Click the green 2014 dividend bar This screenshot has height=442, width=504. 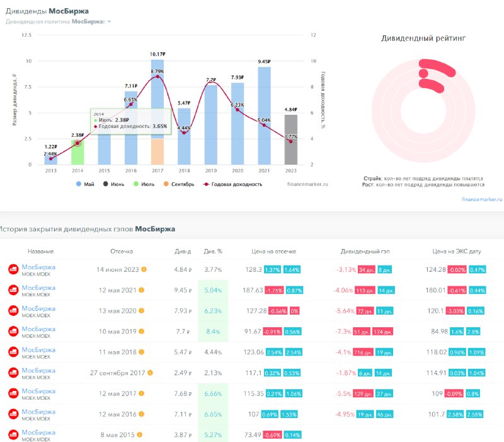tap(77, 152)
